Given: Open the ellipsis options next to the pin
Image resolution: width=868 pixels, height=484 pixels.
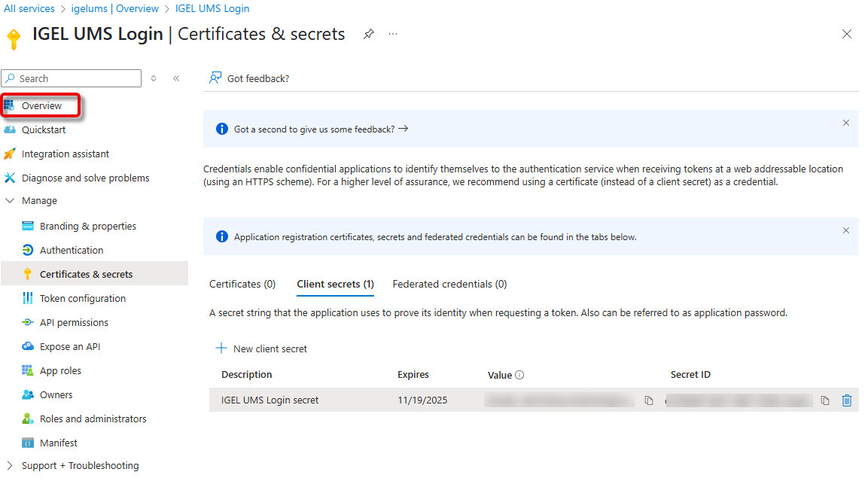Looking at the screenshot, I should [x=392, y=34].
